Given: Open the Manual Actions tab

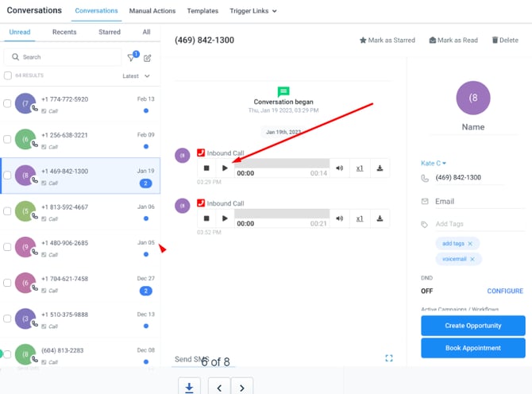Looking at the screenshot, I should (152, 11).
